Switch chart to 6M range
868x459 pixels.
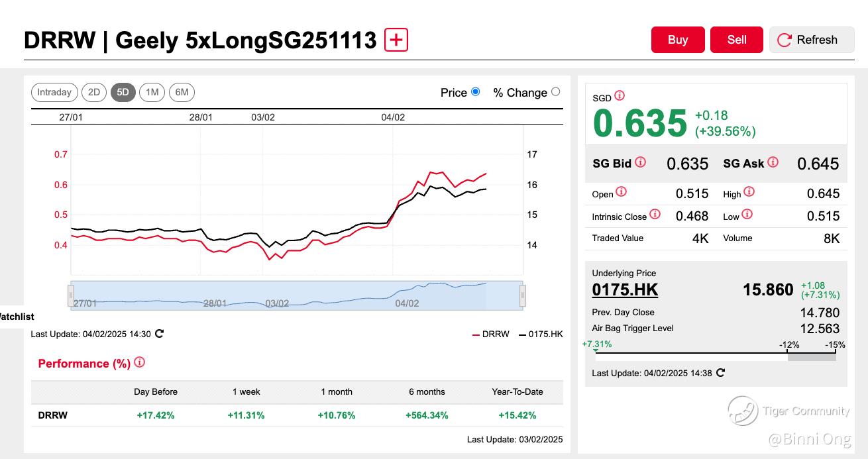click(182, 92)
